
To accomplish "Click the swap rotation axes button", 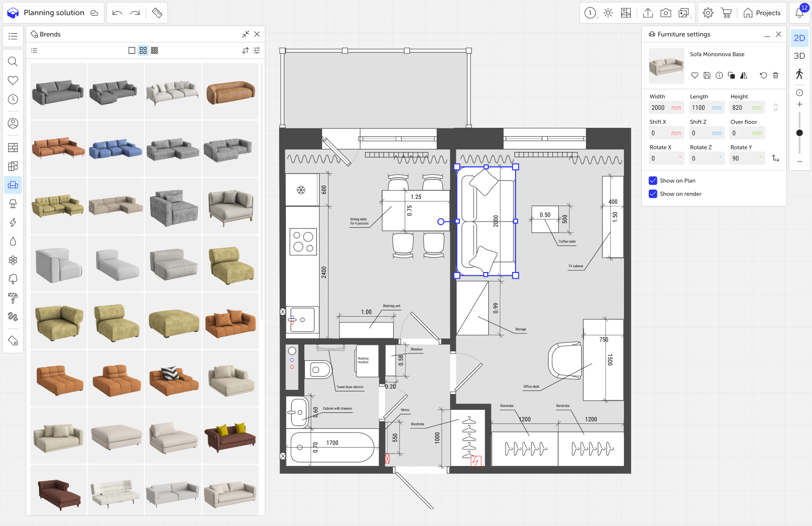I will tap(775, 158).
